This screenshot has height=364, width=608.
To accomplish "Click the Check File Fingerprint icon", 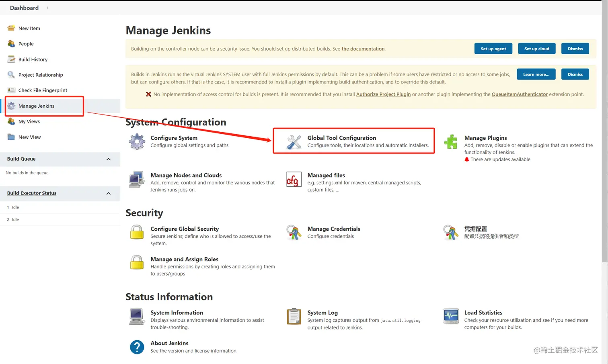I will [11, 90].
